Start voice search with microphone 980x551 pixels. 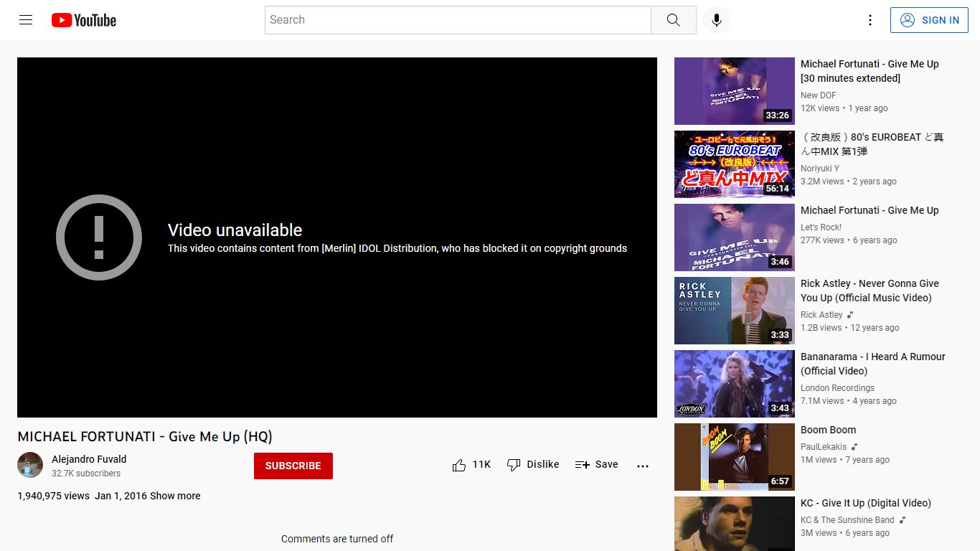coord(716,20)
